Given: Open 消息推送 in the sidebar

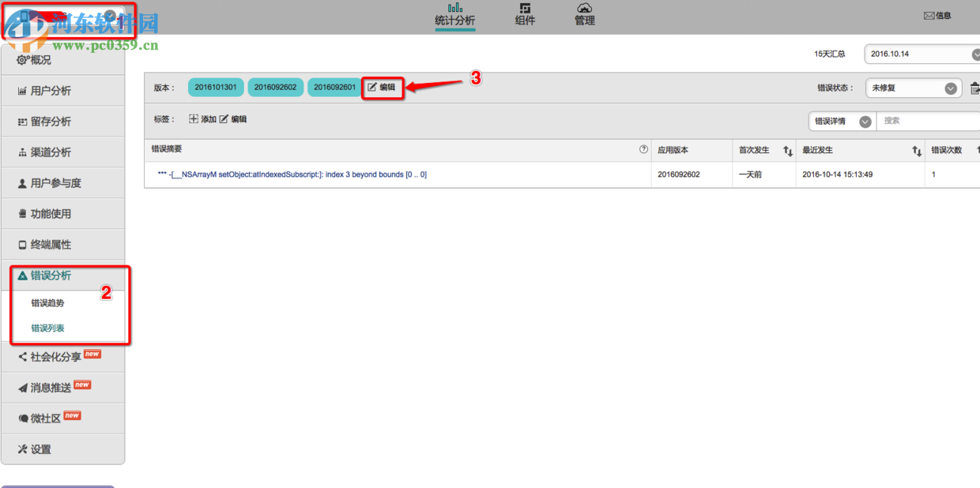Looking at the screenshot, I should tap(62, 388).
